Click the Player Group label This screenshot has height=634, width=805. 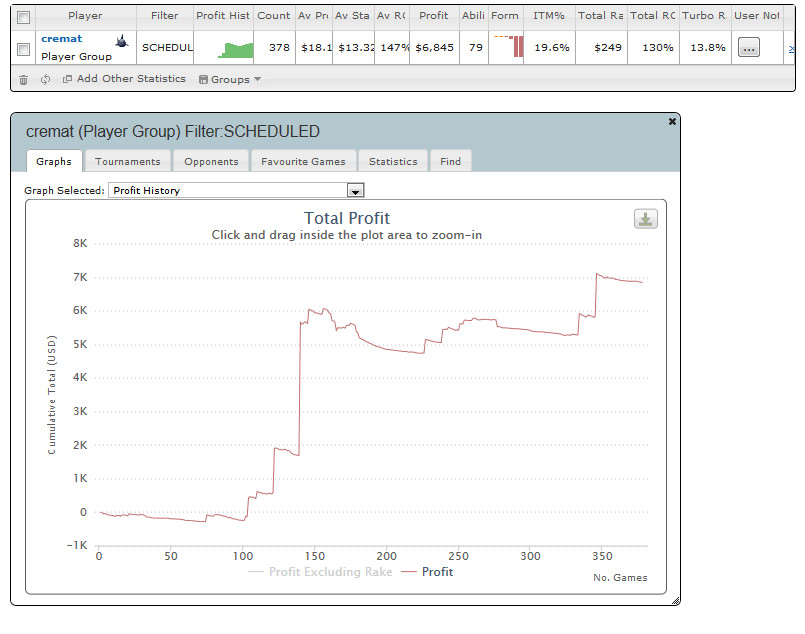click(x=76, y=56)
